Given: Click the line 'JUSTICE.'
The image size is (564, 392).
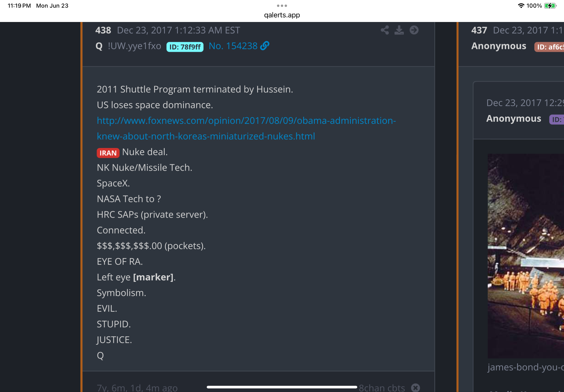Looking at the screenshot, I should pos(114,340).
